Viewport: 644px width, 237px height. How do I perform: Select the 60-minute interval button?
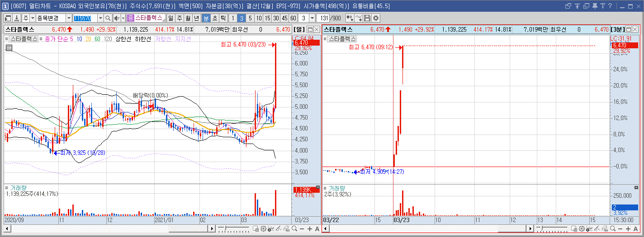point(293,18)
